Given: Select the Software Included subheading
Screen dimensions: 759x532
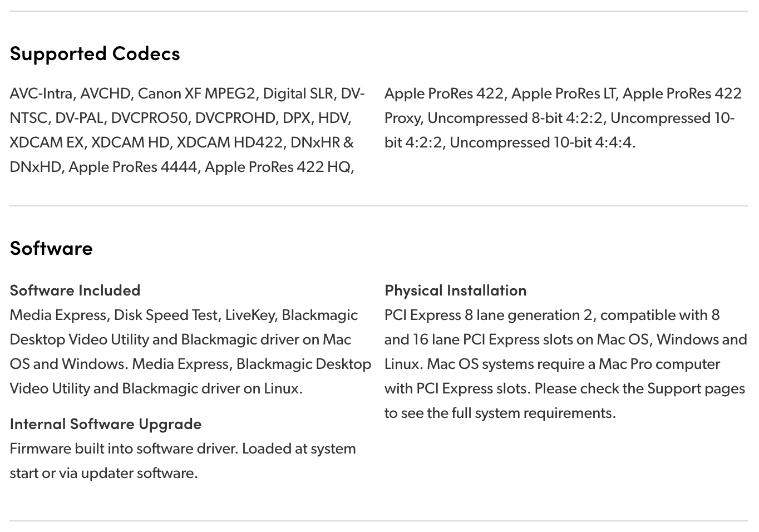Looking at the screenshot, I should pos(75,290).
